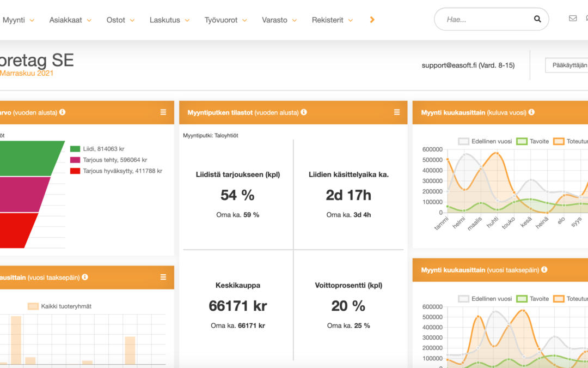Click support@easoft.fi contact text
The image size is (588, 368).
(x=468, y=65)
